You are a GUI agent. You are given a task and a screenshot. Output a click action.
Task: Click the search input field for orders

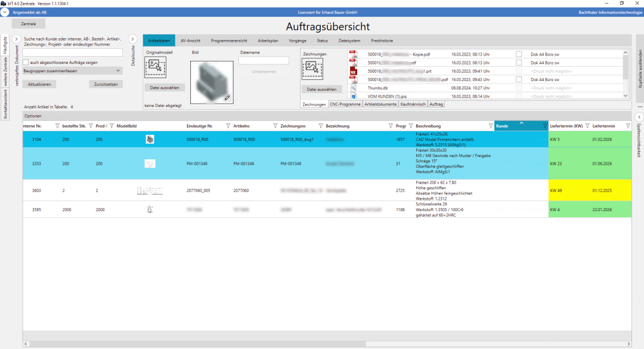[x=72, y=52]
